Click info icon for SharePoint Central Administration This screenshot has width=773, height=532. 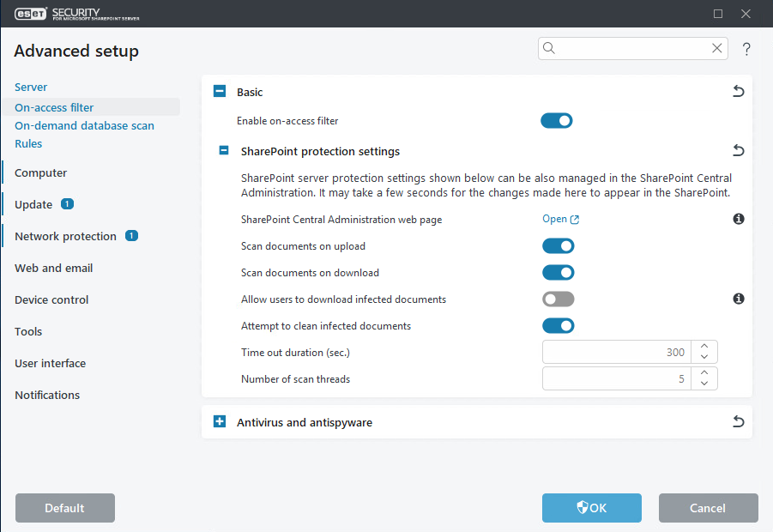tap(738, 220)
